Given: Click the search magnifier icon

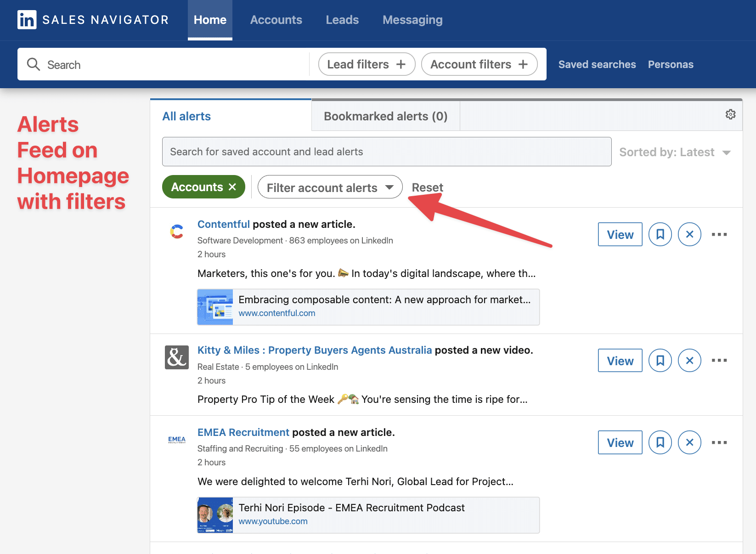Looking at the screenshot, I should point(33,64).
